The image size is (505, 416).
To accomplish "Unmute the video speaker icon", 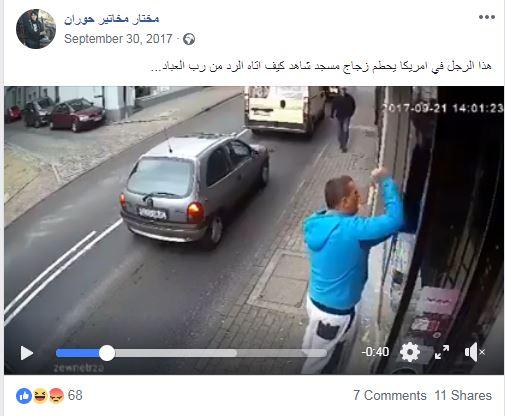I will click(474, 352).
